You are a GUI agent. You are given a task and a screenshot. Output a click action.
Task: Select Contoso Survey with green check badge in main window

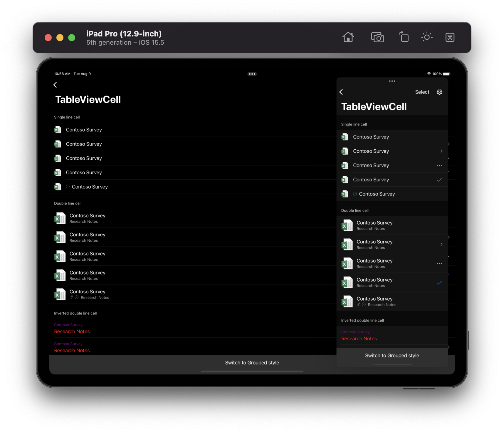(x=193, y=187)
